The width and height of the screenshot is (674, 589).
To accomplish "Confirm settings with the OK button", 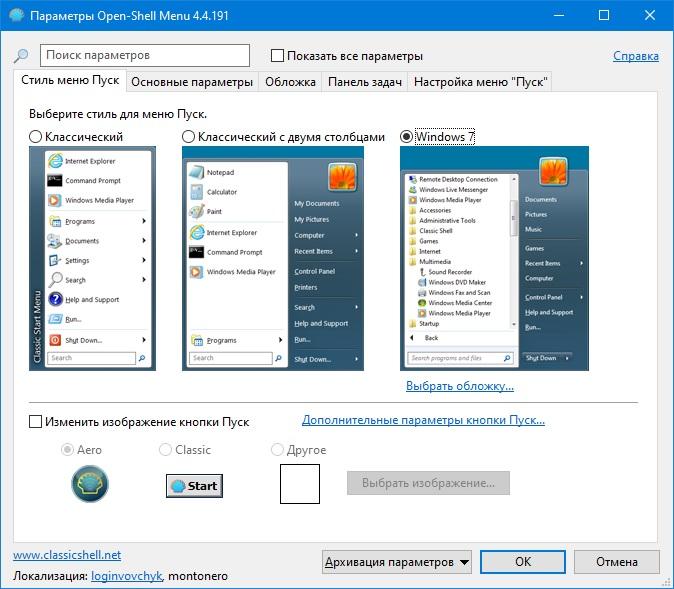I will 523,562.
